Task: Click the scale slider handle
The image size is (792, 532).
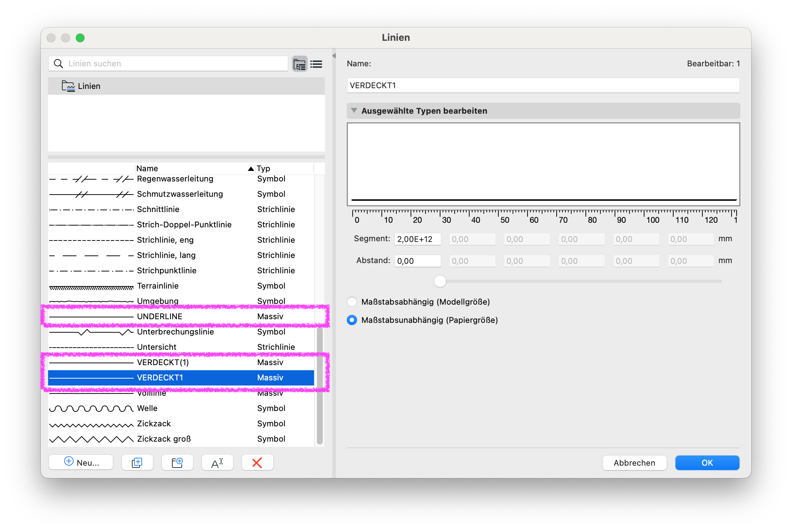Action: (440, 281)
